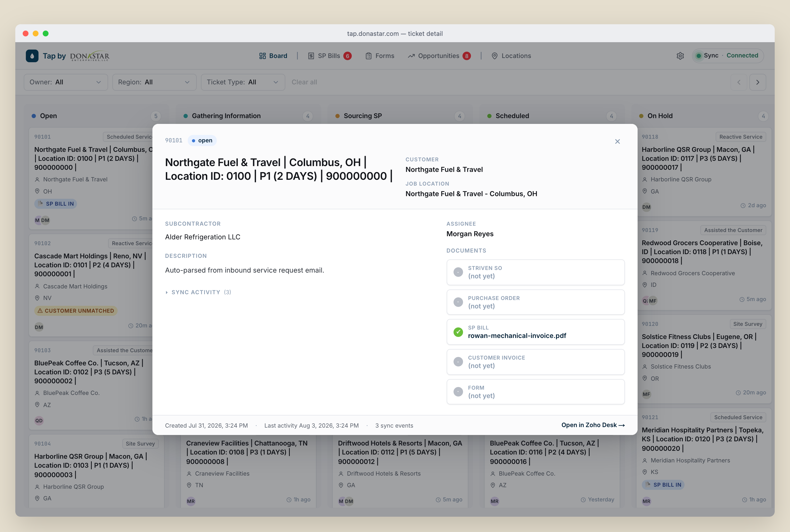Click Clear all filters
790x532 pixels.
click(304, 82)
